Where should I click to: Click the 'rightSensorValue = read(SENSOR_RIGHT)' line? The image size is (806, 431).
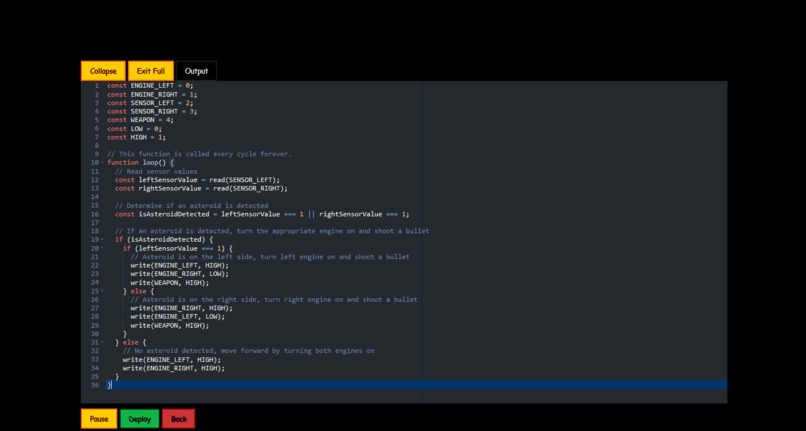202,188
